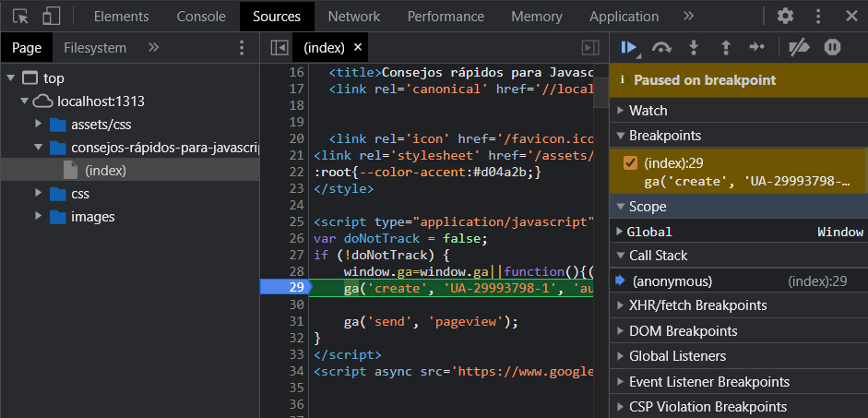Open the Elements tab
Viewport: 868px width, 418px height.
click(121, 17)
